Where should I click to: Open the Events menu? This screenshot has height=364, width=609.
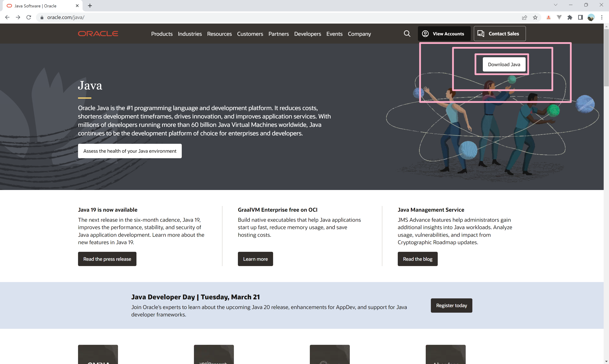click(334, 34)
